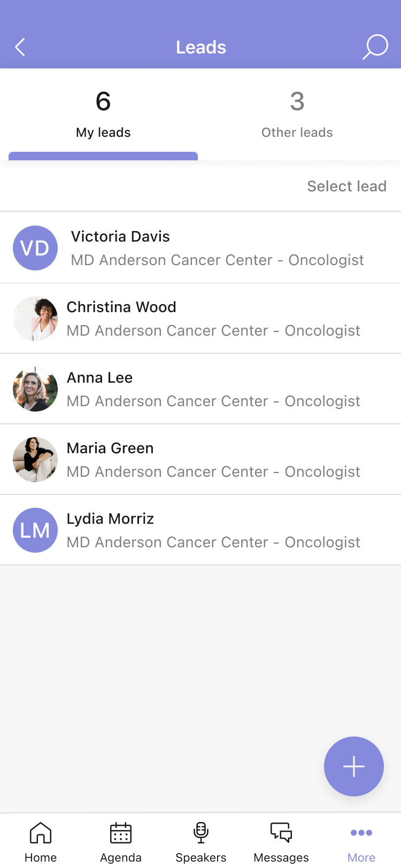Tap the Select lead link
401x868 pixels.
346,186
